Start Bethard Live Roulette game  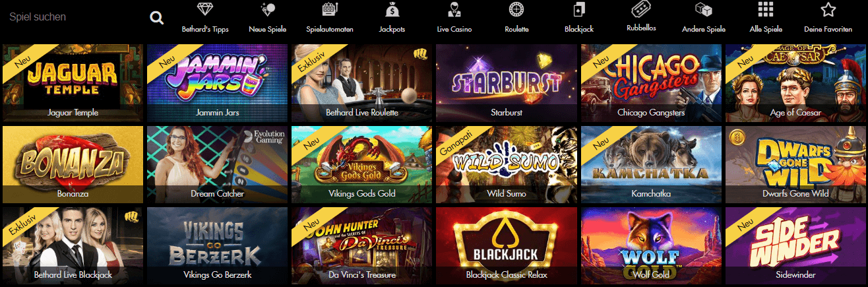[x=361, y=82]
